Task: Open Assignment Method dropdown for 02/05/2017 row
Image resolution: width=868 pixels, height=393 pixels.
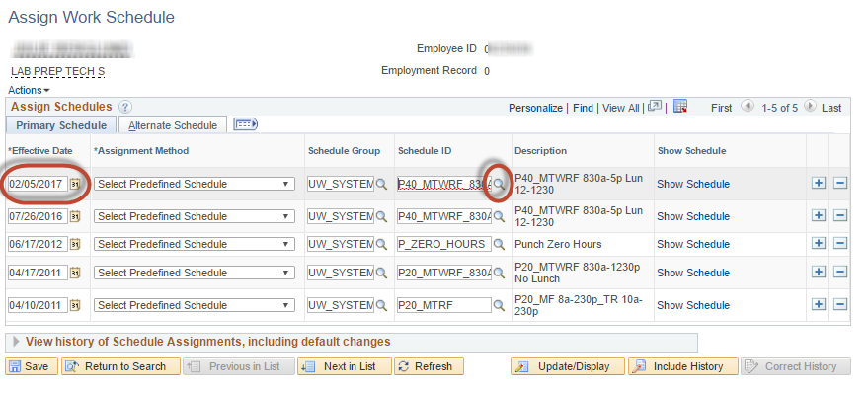Action: tap(195, 184)
